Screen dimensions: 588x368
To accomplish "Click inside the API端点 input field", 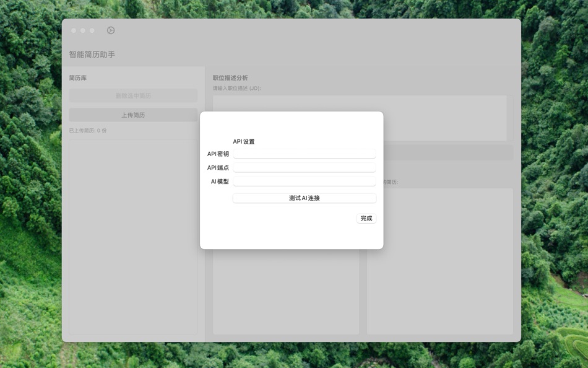I will (304, 167).
